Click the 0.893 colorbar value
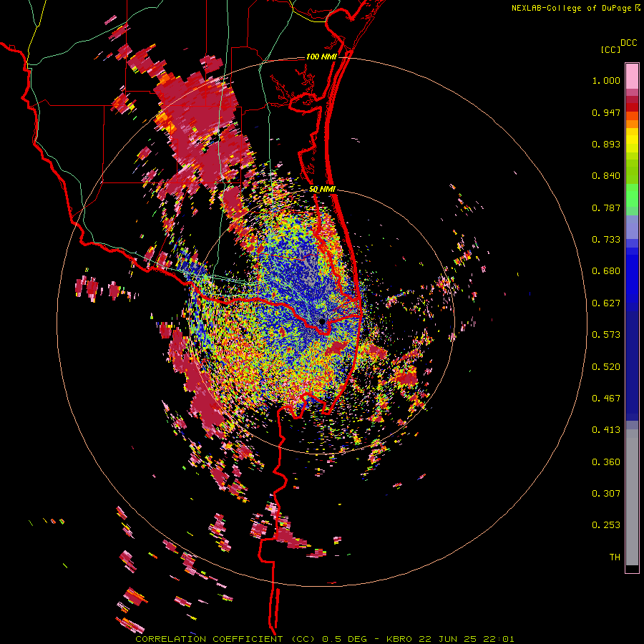 coord(606,144)
